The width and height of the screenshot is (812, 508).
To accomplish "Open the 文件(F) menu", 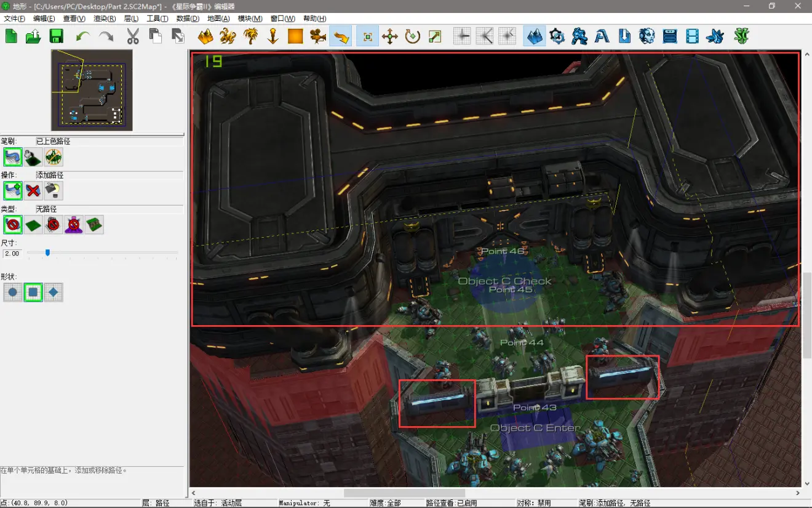I will click(14, 18).
